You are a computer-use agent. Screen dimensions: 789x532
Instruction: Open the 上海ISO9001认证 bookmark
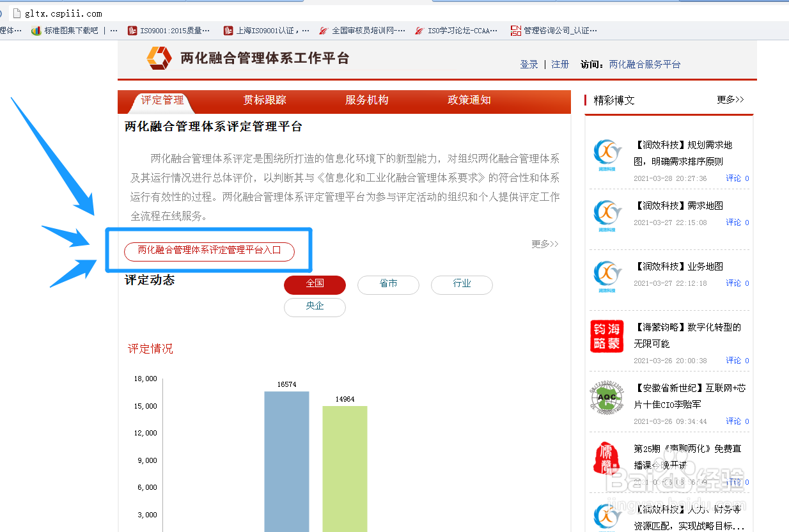267,30
